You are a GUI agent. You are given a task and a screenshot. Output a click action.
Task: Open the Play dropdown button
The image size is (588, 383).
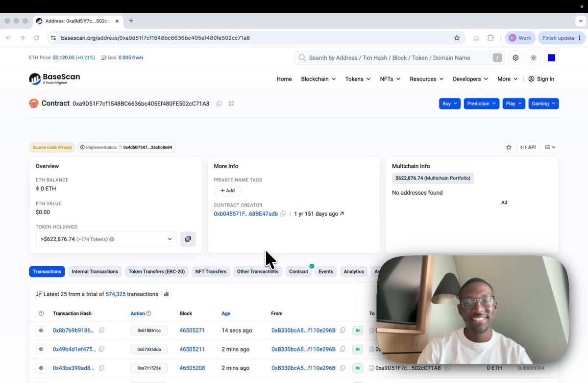pos(514,103)
